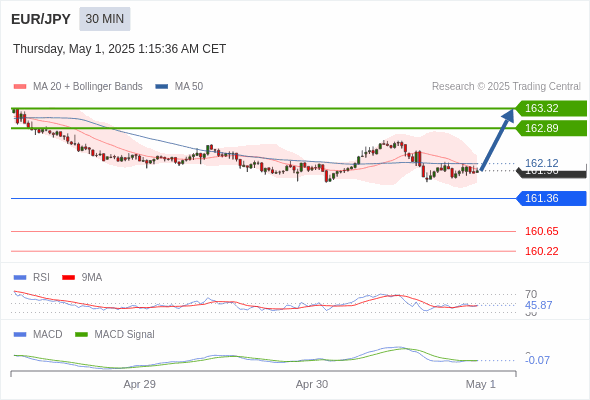Select the 162.89 resistance price tag
This screenshot has width=590, height=400.
tap(551, 128)
